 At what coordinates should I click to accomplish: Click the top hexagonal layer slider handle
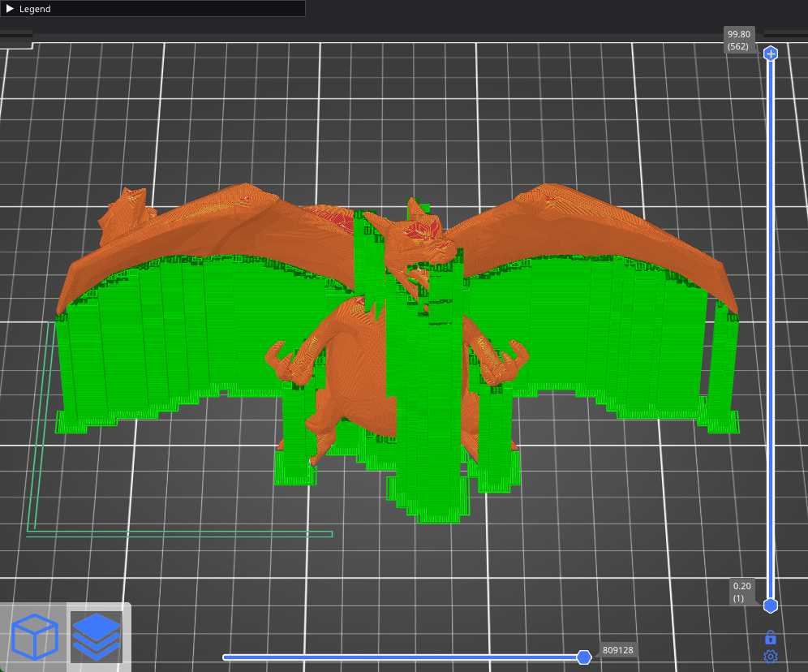[x=770, y=53]
